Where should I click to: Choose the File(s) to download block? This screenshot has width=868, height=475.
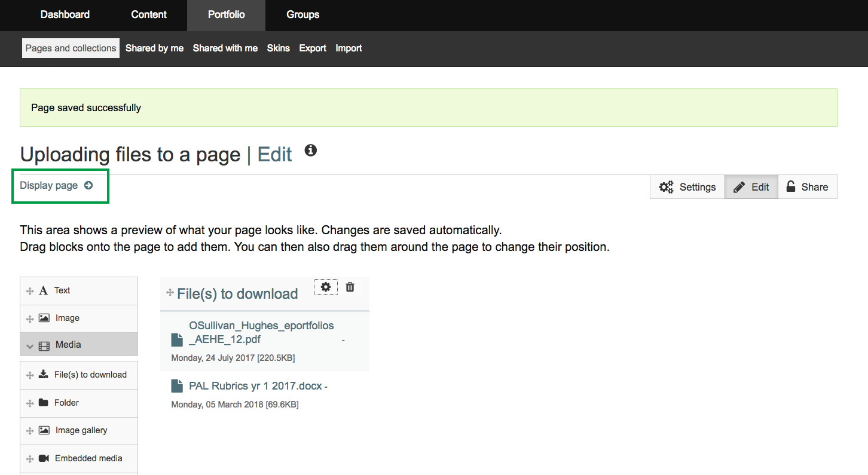[x=79, y=375]
